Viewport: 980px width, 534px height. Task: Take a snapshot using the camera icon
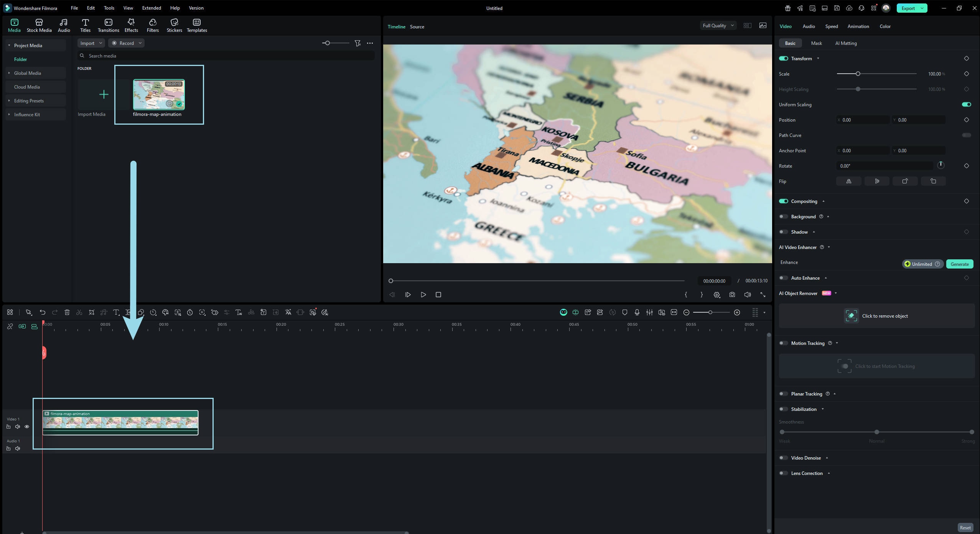pyautogui.click(x=732, y=295)
